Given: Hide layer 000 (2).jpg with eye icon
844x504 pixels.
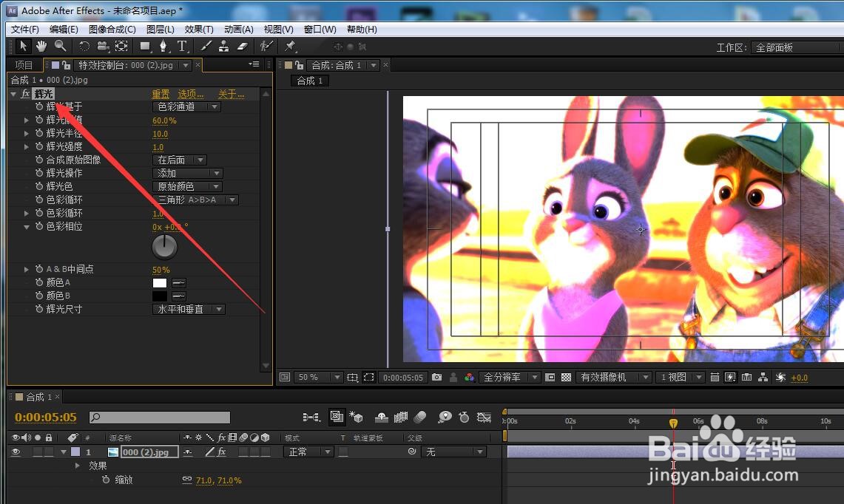Looking at the screenshot, I should click(16, 452).
